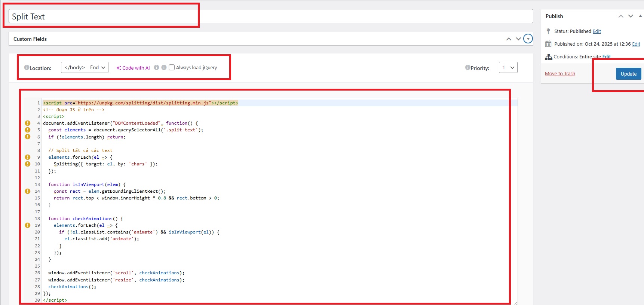
Task: Edit the Conditions setting
Action: (607, 57)
